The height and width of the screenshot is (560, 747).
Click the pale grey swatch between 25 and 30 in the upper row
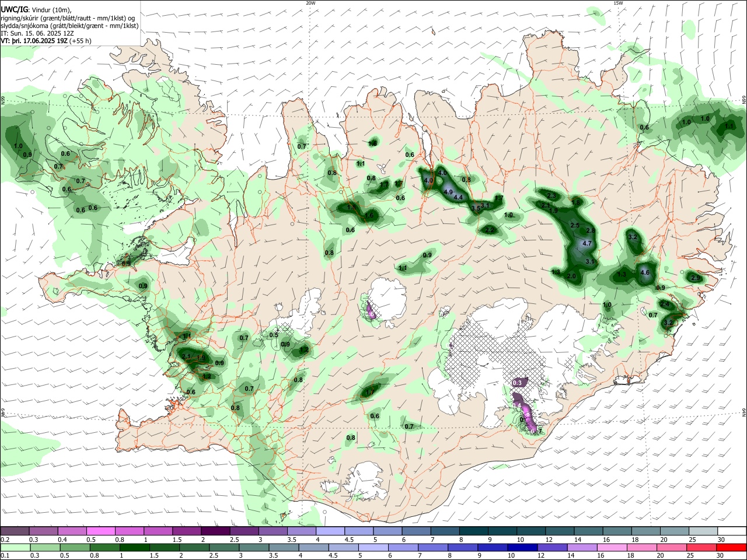(703, 531)
